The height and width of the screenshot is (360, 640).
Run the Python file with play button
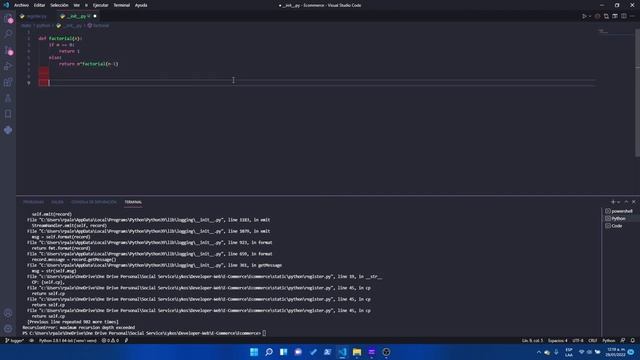click(584, 16)
